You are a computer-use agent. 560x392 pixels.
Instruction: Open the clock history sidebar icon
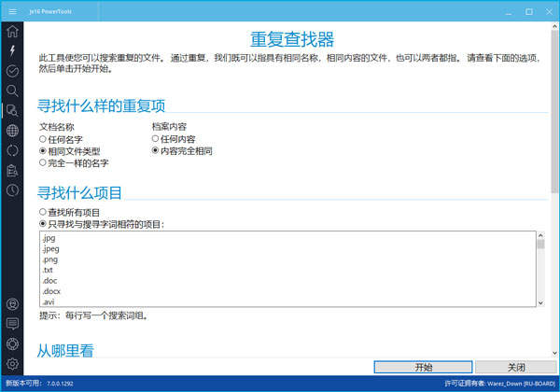[12, 190]
